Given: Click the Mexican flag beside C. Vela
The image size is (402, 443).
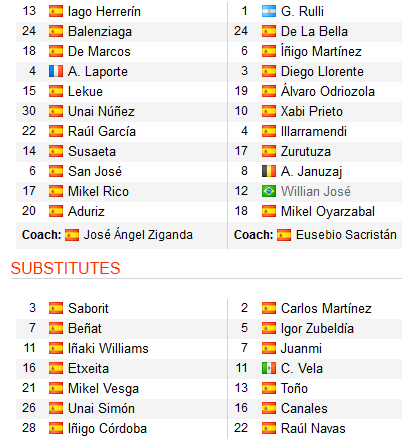Looking at the screenshot, I should click(269, 368).
